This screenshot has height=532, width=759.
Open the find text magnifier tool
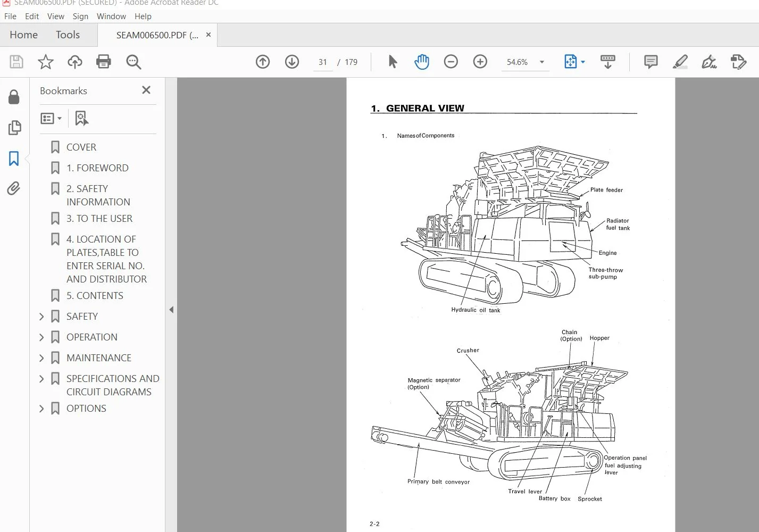tap(134, 62)
